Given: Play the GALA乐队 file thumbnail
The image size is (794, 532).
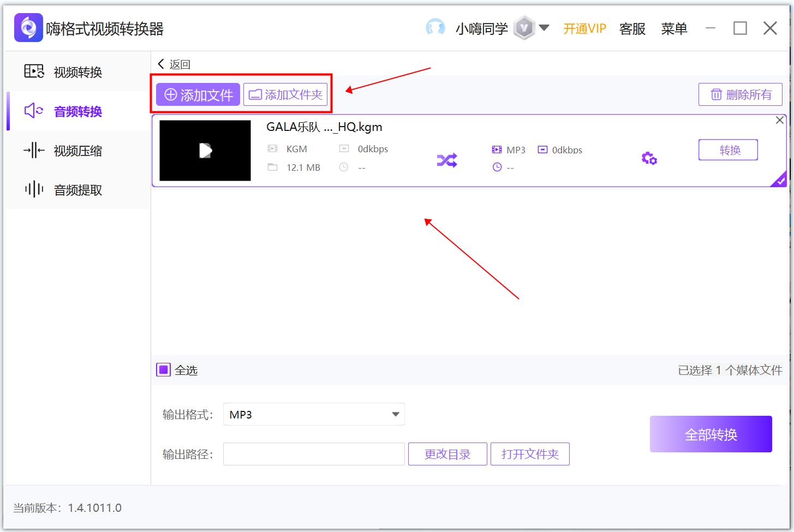Looking at the screenshot, I should coord(205,150).
